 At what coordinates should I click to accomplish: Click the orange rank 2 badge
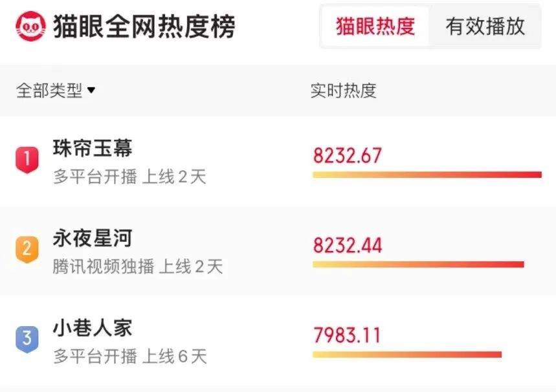(x=27, y=250)
